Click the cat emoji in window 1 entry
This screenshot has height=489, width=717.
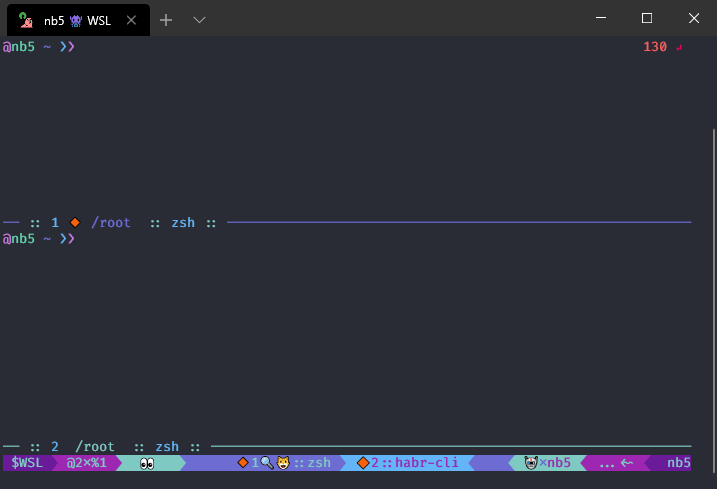[284, 463]
